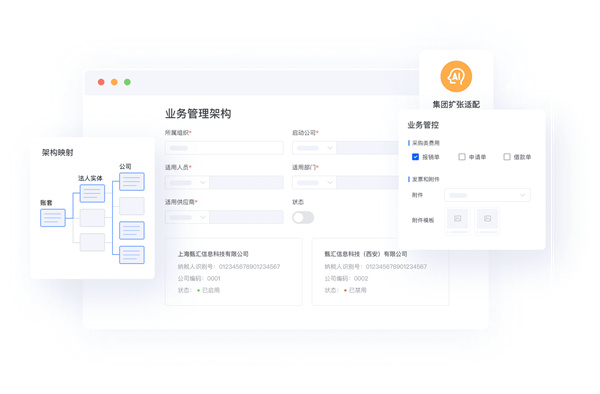The width and height of the screenshot is (600, 394).
Task: Click the 纳税人识别号 line in 上海甄汇 card
Action: click(x=229, y=267)
